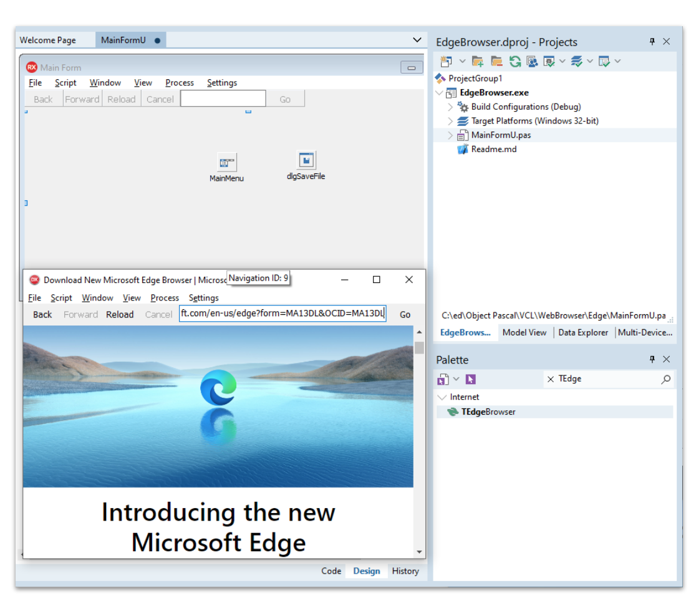Select the dlgSaveFile component icon
Viewport: 696px width, 616px height.
tap(306, 160)
